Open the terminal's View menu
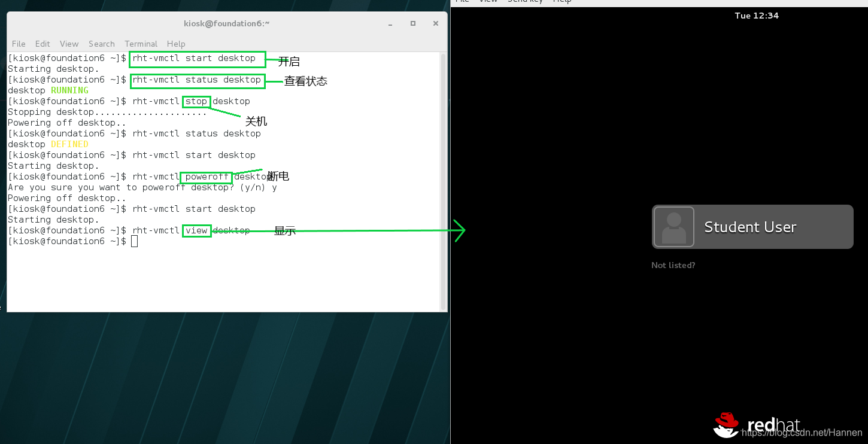The height and width of the screenshot is (444, 868). click(x=69, y=44)
